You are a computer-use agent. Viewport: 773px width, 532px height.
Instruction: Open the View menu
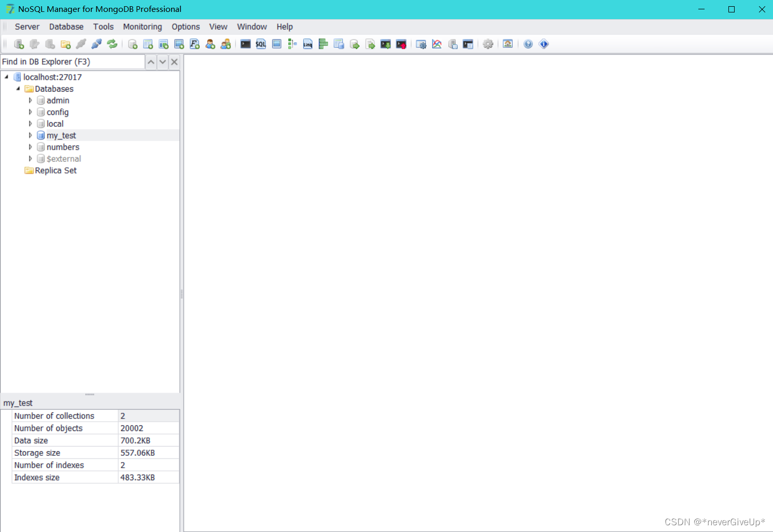click(218, 27)
